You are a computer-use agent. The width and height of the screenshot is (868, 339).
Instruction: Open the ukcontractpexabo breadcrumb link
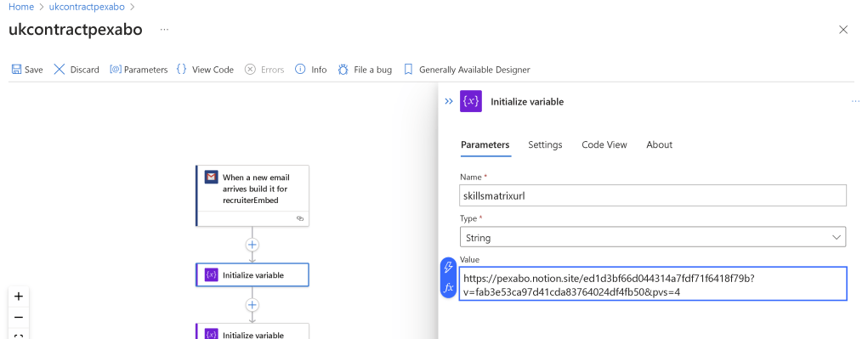pos(88,7)
